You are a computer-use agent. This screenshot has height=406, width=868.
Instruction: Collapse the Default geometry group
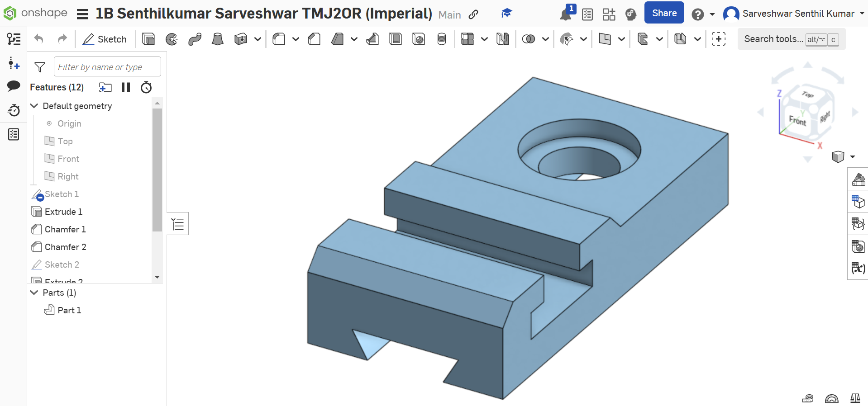(34, 106)
